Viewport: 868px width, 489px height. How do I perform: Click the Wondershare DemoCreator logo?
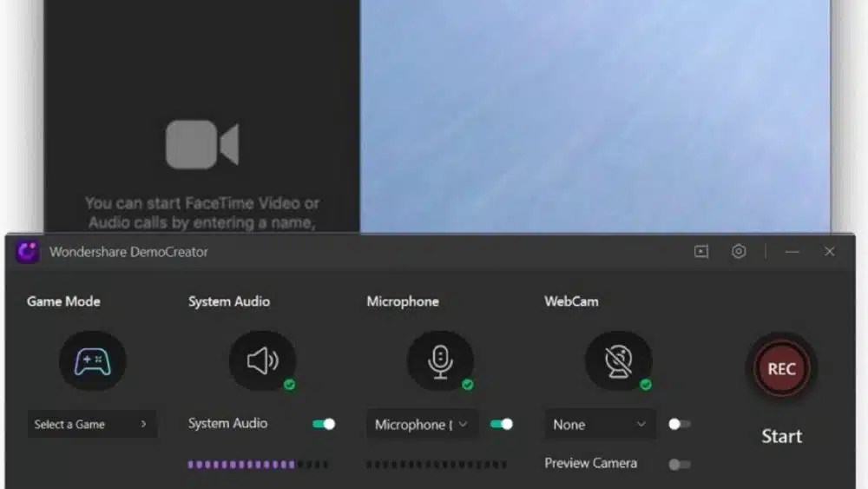[x=27, y=252]
